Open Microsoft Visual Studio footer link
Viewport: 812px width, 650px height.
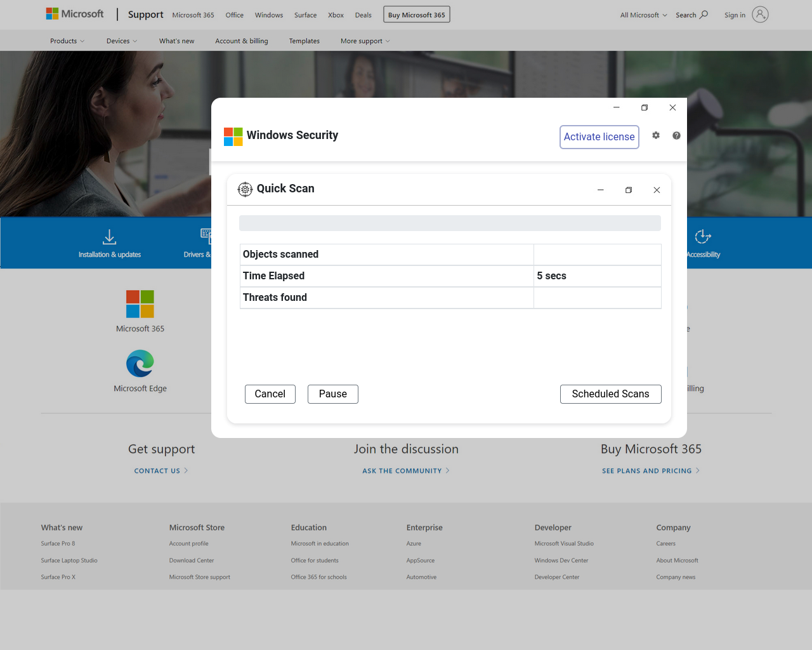coord(564,543)
